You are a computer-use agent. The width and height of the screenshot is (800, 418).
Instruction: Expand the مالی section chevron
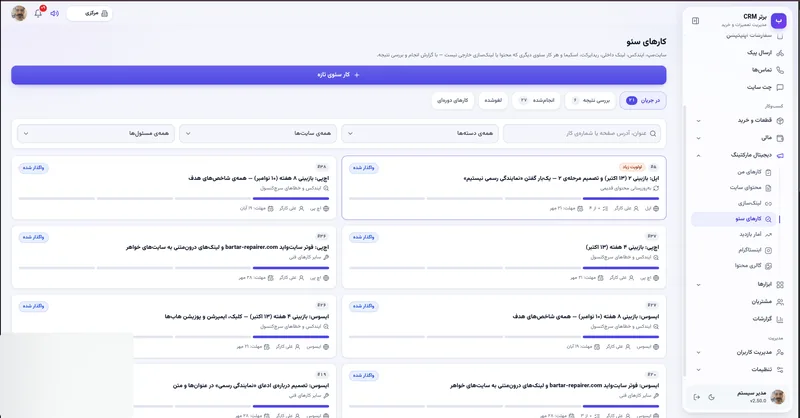point(698,138)
